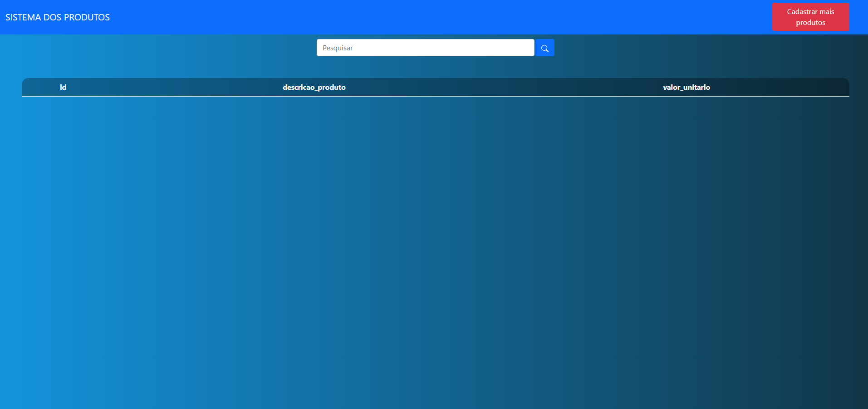Sort products by id header

tap(63, 87)
